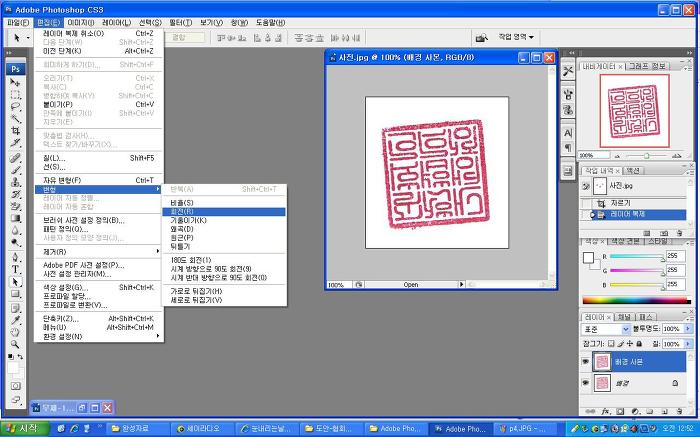Select the Slice tool

(x=15, y=143)
